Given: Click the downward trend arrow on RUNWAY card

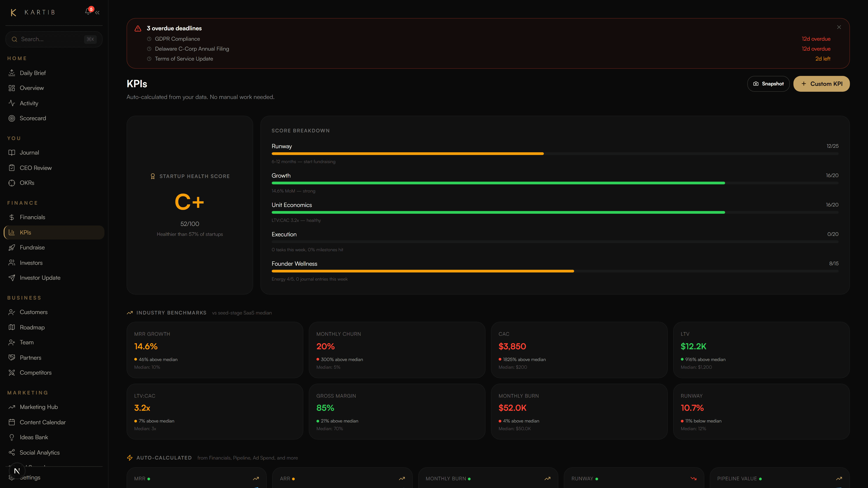Looking at the screenshot, I should 694,479.
